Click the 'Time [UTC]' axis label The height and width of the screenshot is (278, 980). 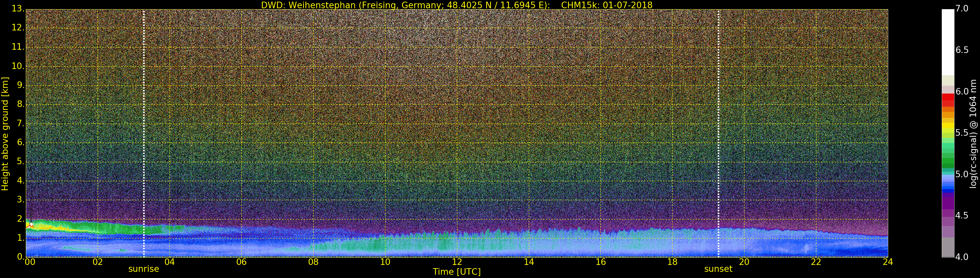[x=457, y=272]
